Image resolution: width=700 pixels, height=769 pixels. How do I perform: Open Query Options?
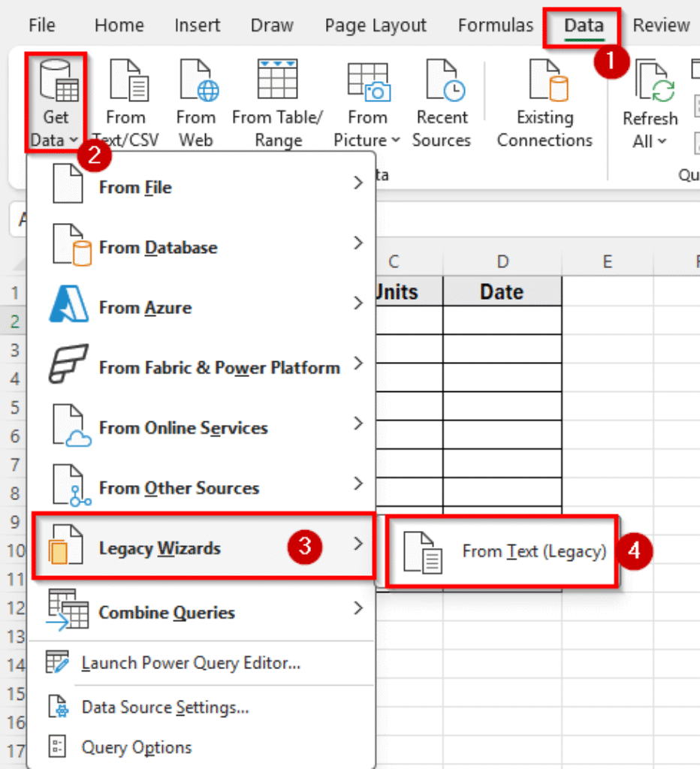pos(201,747)
